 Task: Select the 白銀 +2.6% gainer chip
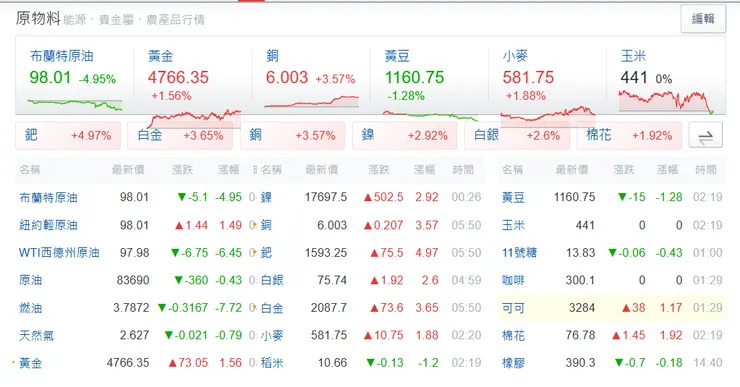point(517,136)
